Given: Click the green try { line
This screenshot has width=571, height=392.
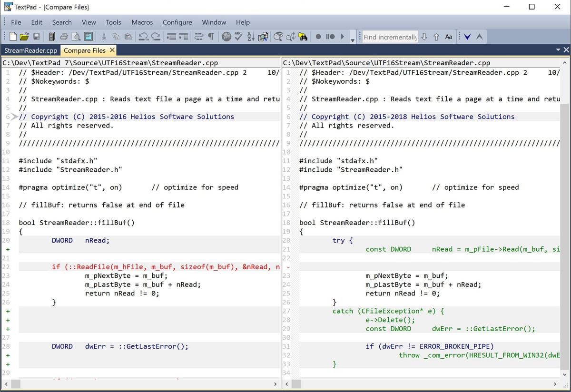Looking at the screenshot, I should point(343,240).
